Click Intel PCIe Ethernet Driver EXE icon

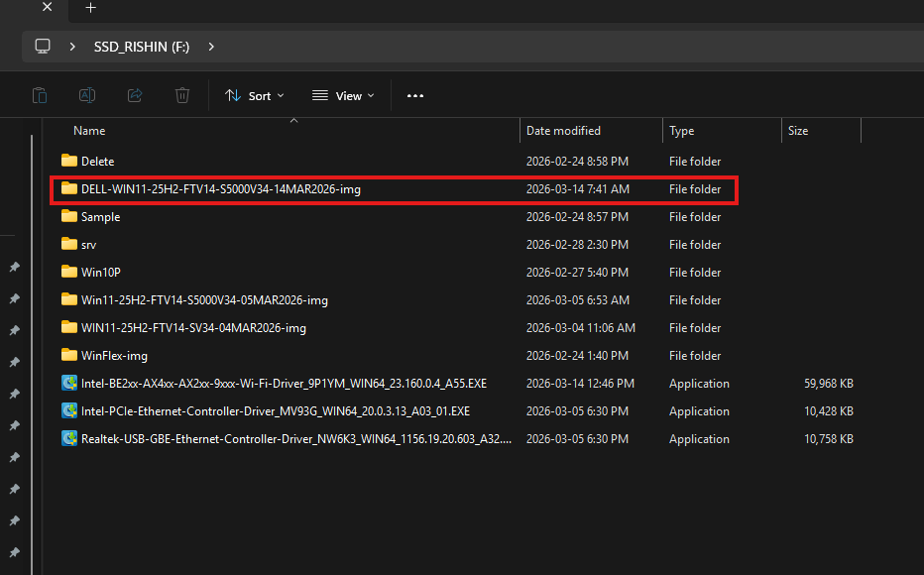pos(69,410)
